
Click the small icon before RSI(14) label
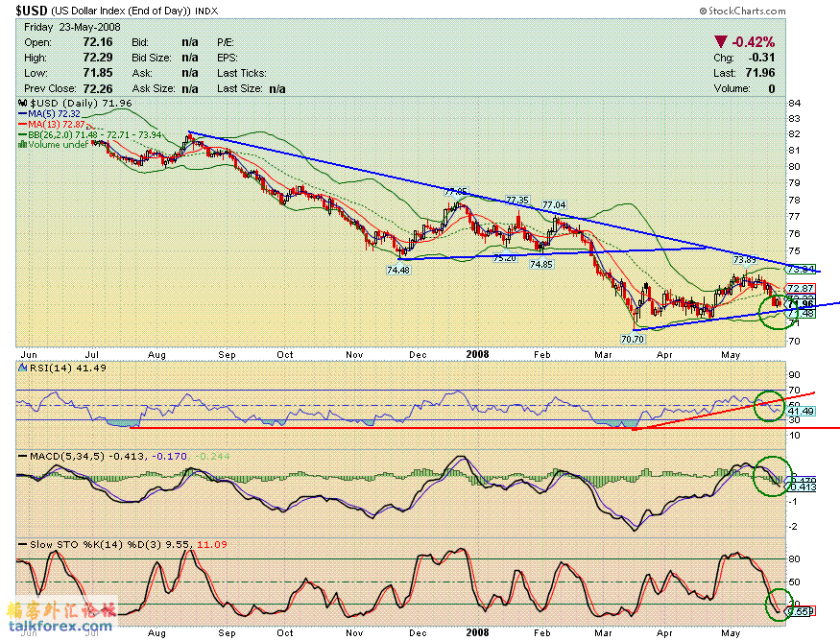22,368
